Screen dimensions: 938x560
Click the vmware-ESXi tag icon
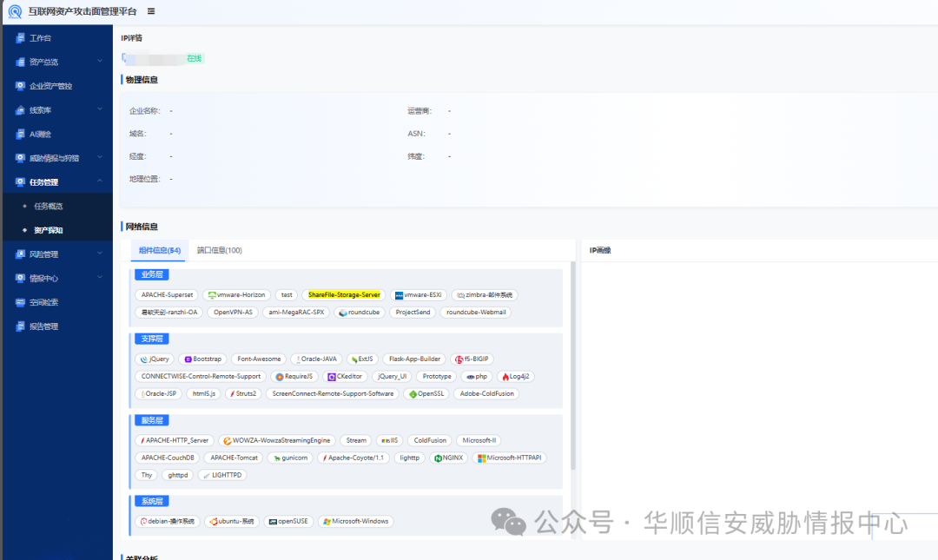[x=399, y=295]
